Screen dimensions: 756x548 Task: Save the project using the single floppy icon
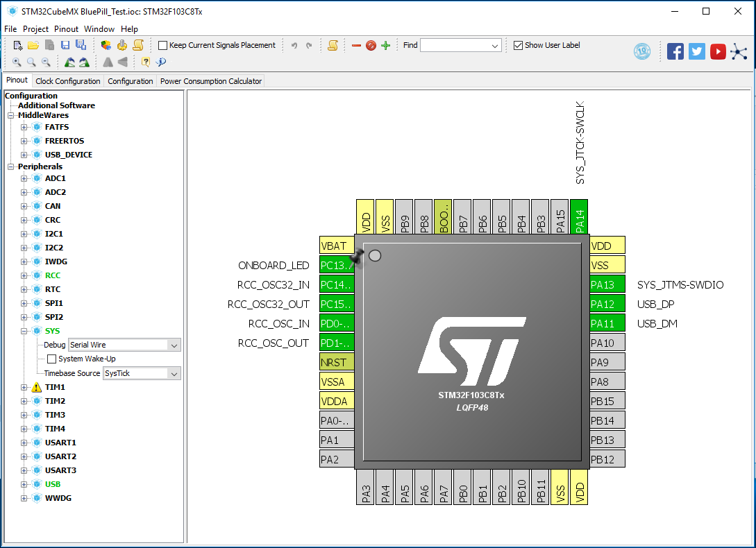click(x=65, y=45)
